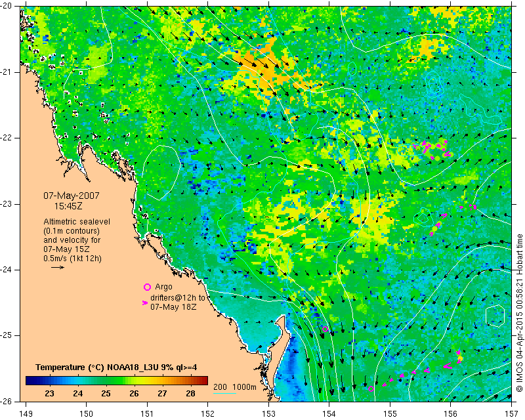Click the longitude axis label '155'
The image size is (525, 420).
coord(390,414)
